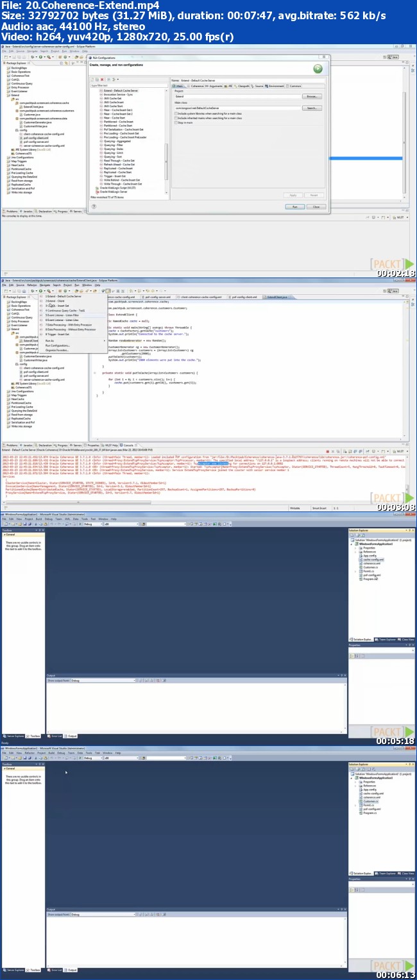Click the Browse... button beside the Project field
The width and height of the screenshot is (417, 980).
312,96
